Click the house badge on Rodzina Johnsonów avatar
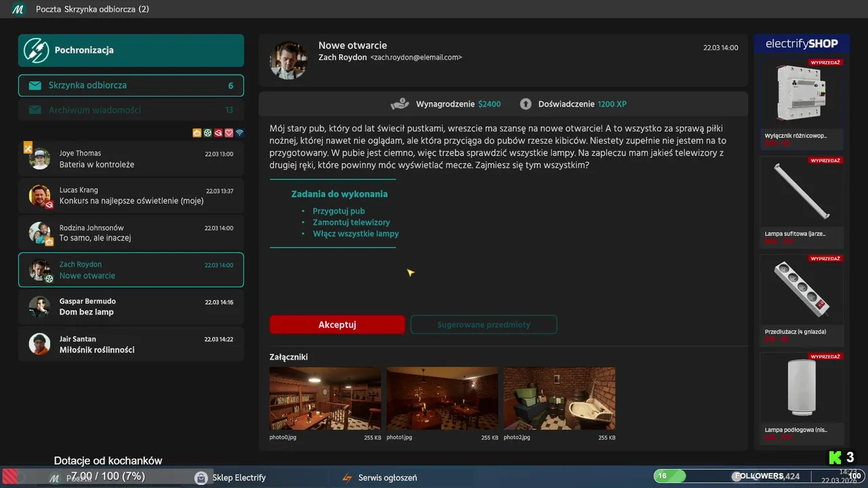The width and height of the screenshot is (868, 488). (49, 241)
